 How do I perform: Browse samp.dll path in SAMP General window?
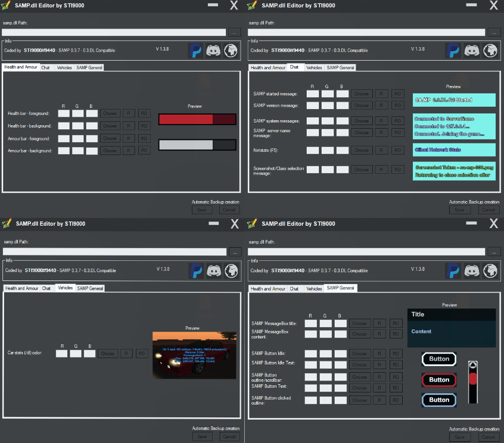point(494,252)
